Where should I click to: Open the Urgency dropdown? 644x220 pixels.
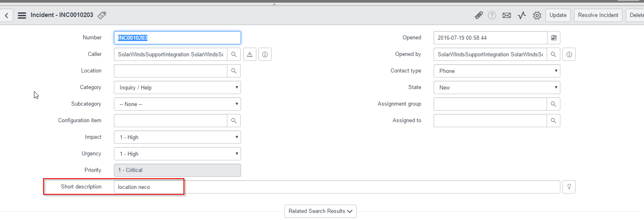(177, 154)
